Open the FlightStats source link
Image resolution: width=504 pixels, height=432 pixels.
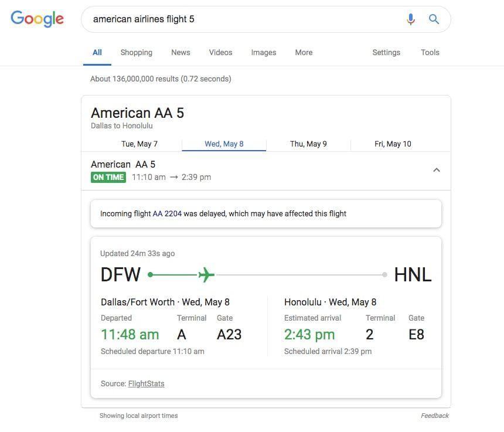point(146,384)
